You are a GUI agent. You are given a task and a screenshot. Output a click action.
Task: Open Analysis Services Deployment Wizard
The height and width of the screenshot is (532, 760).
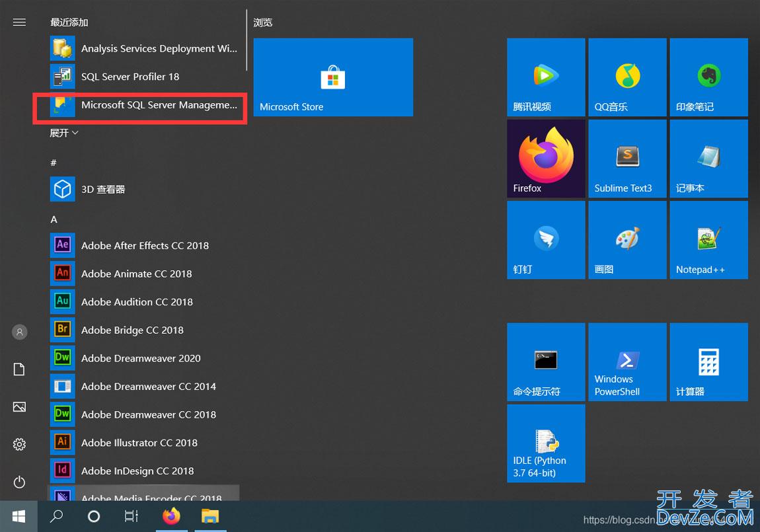click(x=145, y=48)
